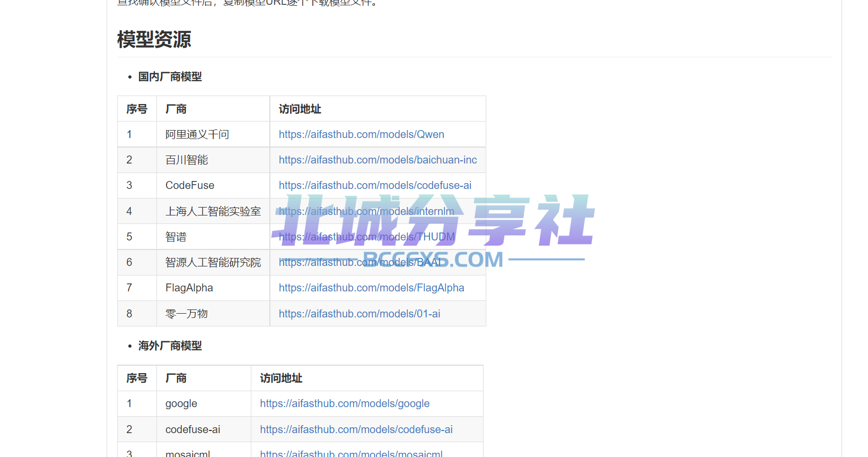Open the baichuan-inc models link

point(378,160)
